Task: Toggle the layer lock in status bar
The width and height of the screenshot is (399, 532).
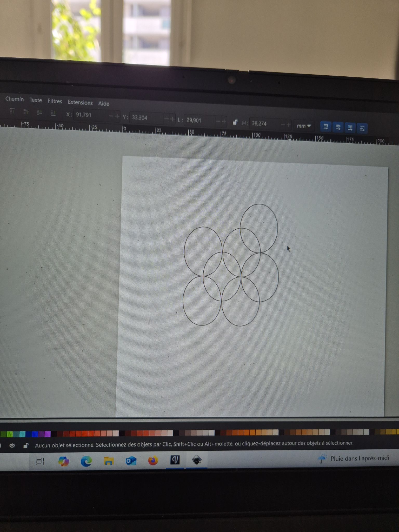Action: [26, 445]
